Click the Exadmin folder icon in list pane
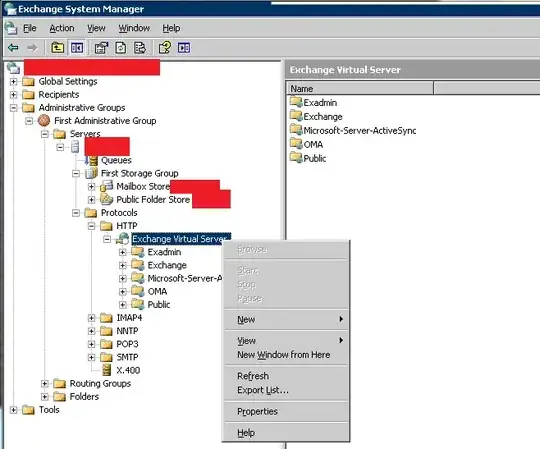The height and width of the screenshot is (449, 540). point(296,102)
